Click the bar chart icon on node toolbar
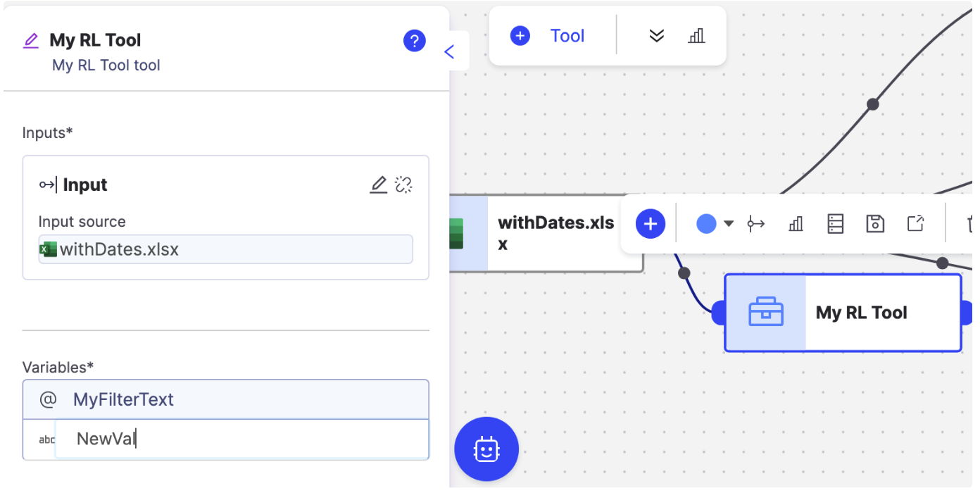 (796, 224)
